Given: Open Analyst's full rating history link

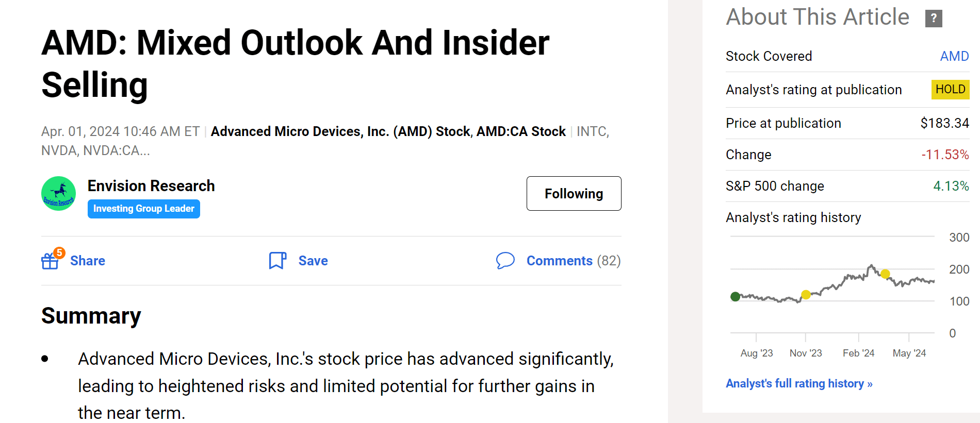Looking at the screenshot, I should pos(799,384).
